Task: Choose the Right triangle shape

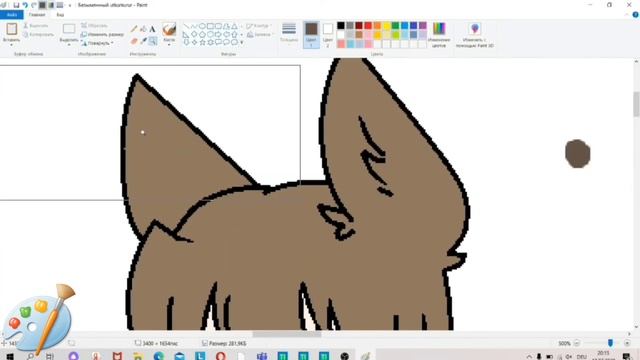Action: coord(187,34)
